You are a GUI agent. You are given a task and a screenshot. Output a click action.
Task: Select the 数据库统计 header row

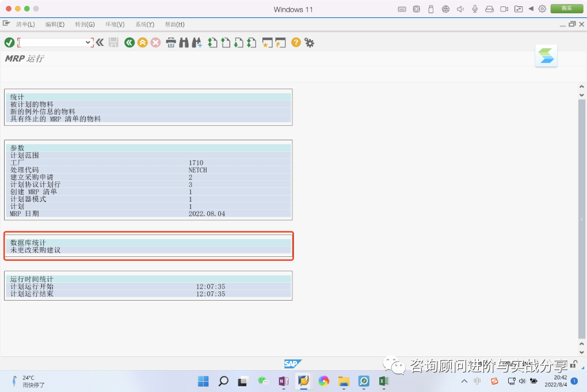(x=148, y=243)
